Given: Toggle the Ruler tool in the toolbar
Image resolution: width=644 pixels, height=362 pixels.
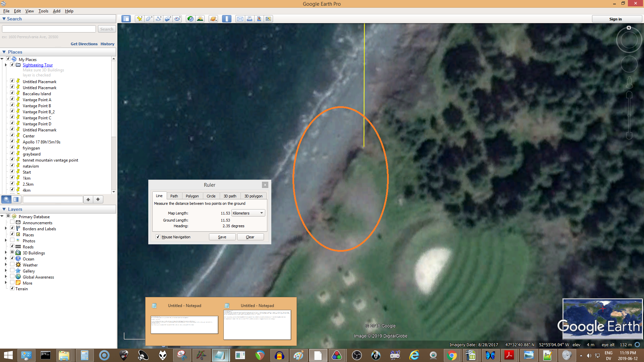Looking at the screenshot, I should click(227, 19).
